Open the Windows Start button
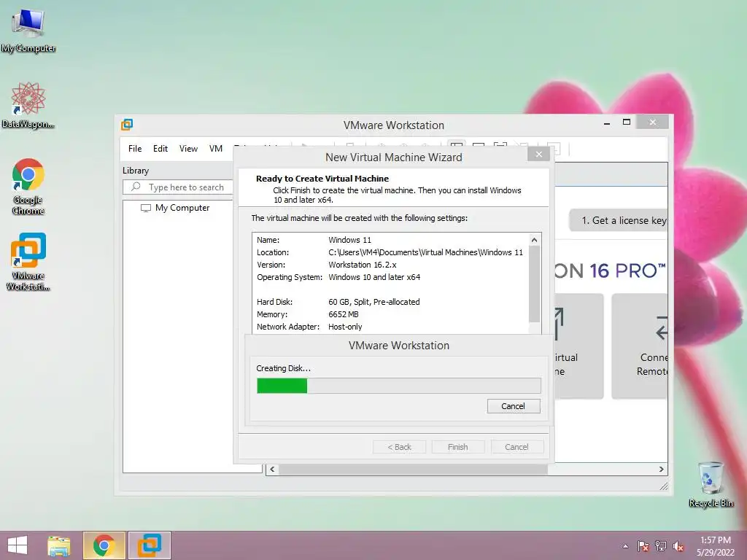The height and width of the screenshot is (560, 747). coord(18,545)
